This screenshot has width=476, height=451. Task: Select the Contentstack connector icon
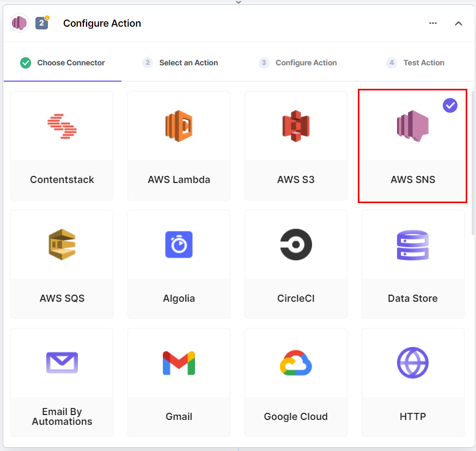point(62,126)
